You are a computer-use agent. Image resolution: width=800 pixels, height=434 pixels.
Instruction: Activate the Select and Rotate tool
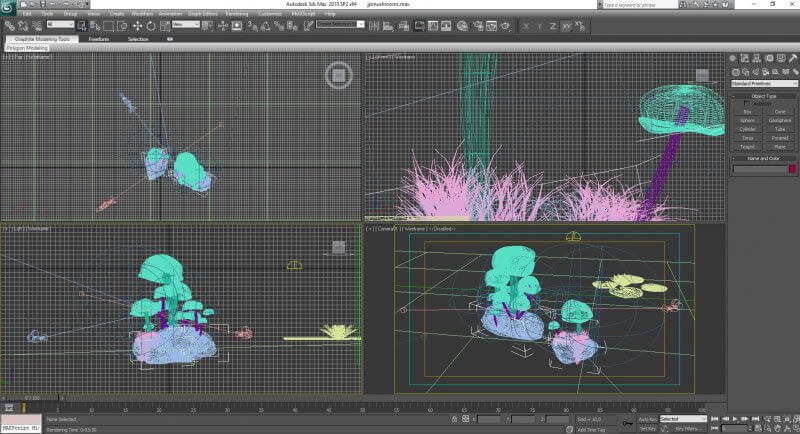point(151,25)
